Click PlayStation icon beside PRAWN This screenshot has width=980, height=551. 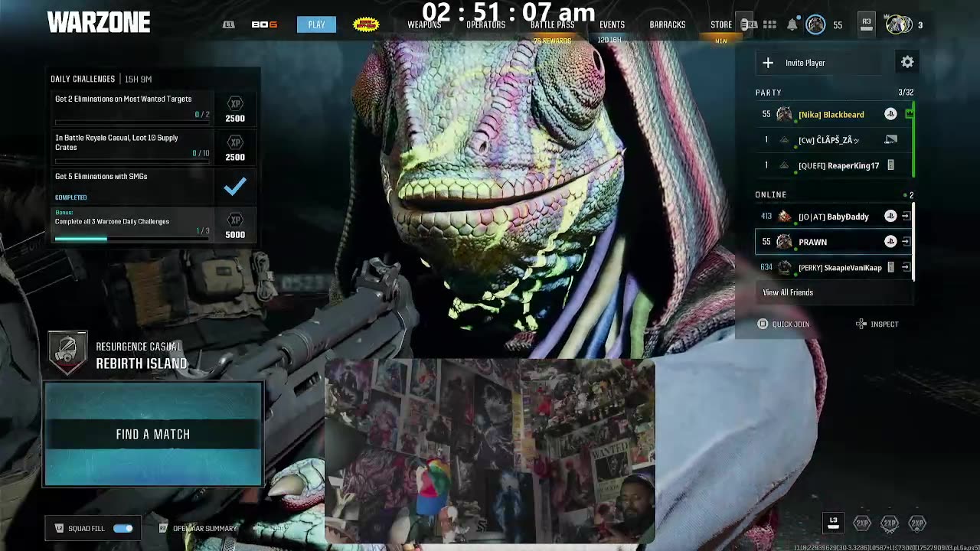click(x=890, y=242)
